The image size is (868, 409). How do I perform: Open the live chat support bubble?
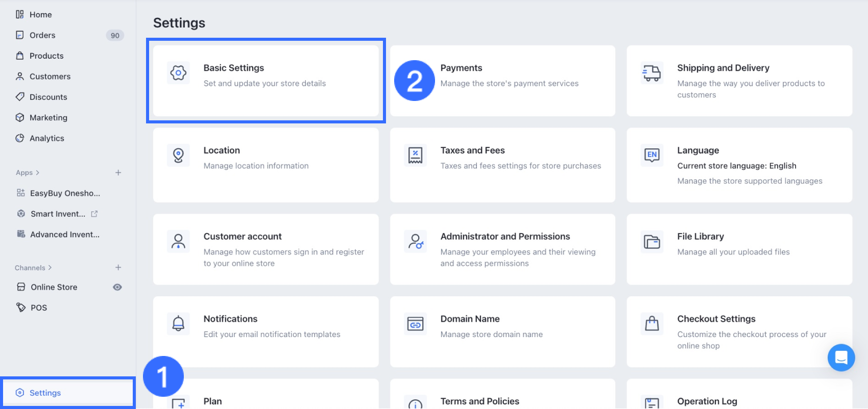pos(841,357)
